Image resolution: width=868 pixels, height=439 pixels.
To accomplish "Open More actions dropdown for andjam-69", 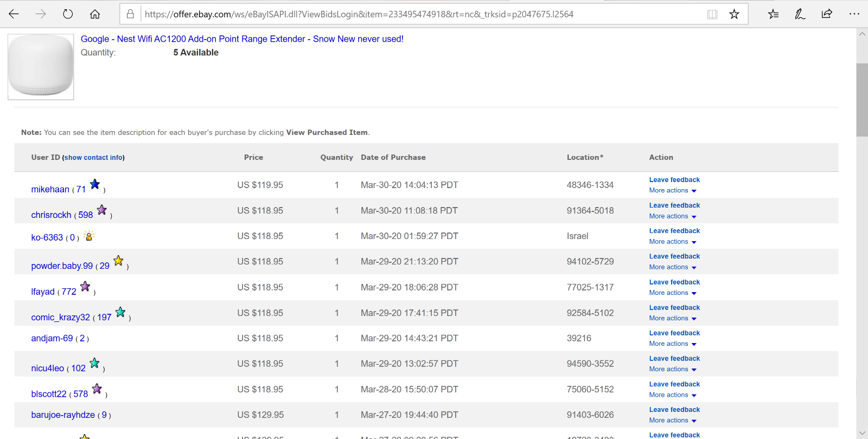I will [673, 344].
